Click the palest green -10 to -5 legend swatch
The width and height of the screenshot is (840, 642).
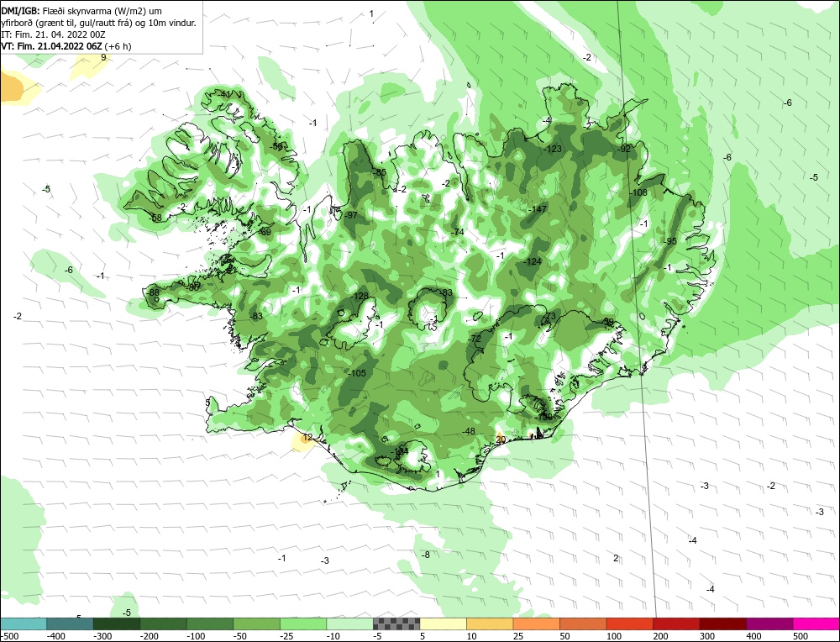(x=349, y=624)
